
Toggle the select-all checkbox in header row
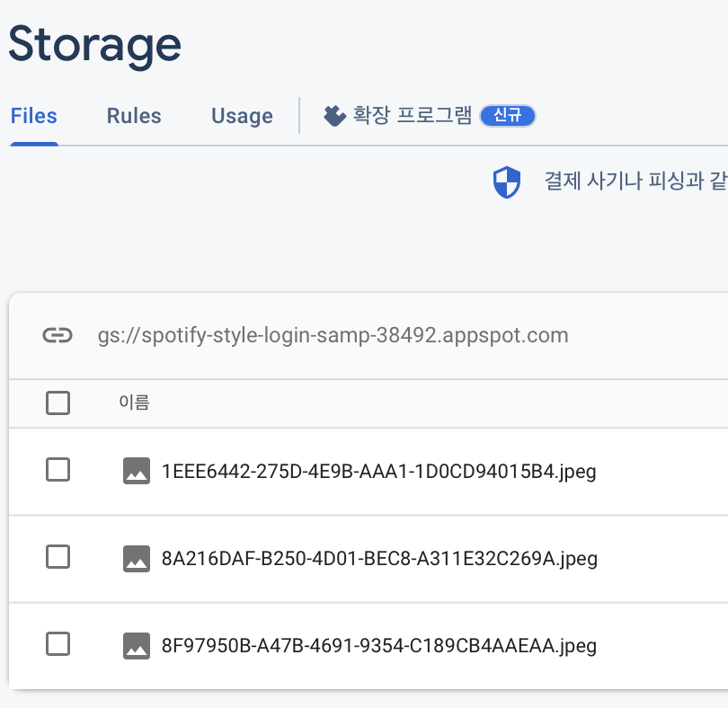tap(58, 403)
